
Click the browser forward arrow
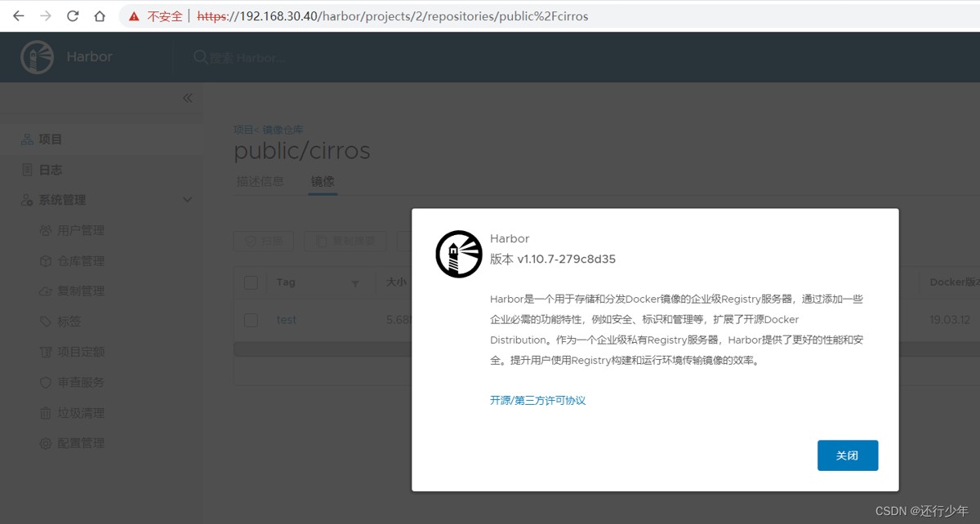tap(46, 16)
